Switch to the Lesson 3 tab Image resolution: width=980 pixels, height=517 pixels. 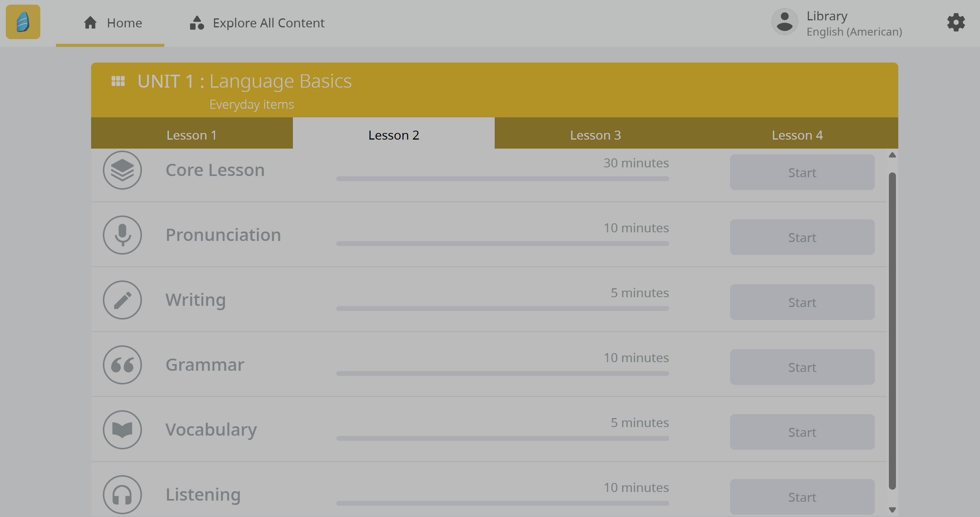(595, 135)
